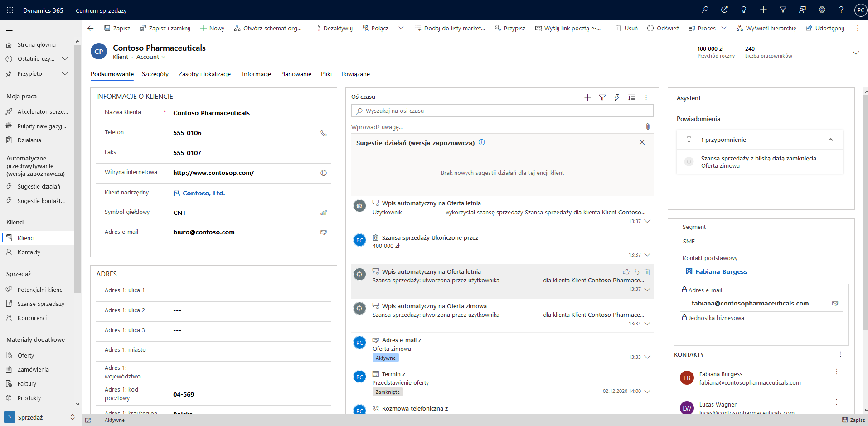Expand Przypięto section in sidebar
The width and height of the screenshot is (868, 426).
click(x=65, y=73)
